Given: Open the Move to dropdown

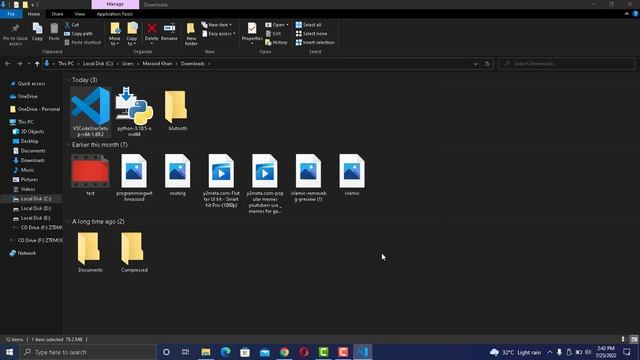Looking at the screenshot, I should [x=115, y=34].
